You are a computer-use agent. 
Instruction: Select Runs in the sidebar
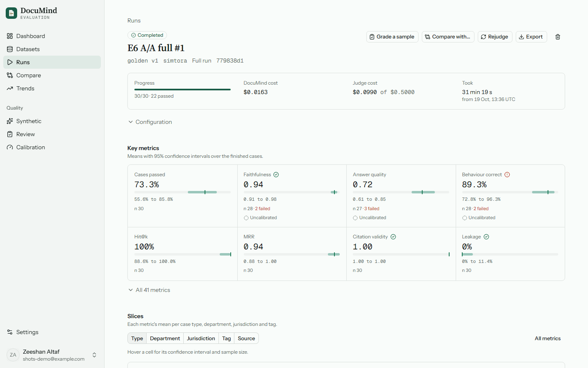[52, 62]
